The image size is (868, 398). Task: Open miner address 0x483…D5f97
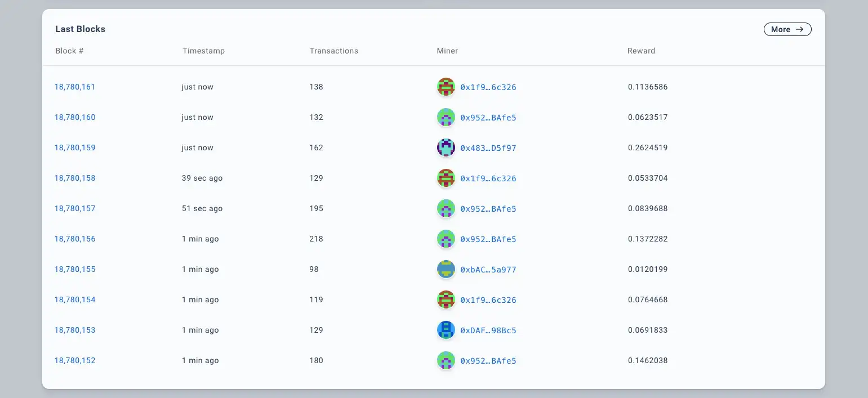point(488,148)
